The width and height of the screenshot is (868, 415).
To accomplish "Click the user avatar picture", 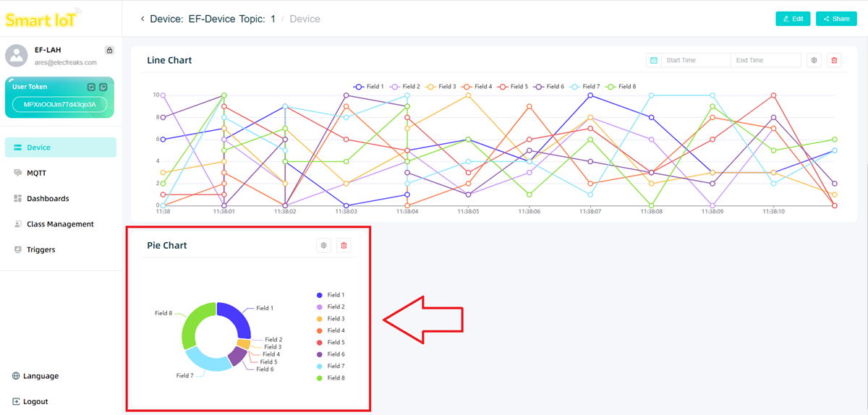I will point(17,56).
